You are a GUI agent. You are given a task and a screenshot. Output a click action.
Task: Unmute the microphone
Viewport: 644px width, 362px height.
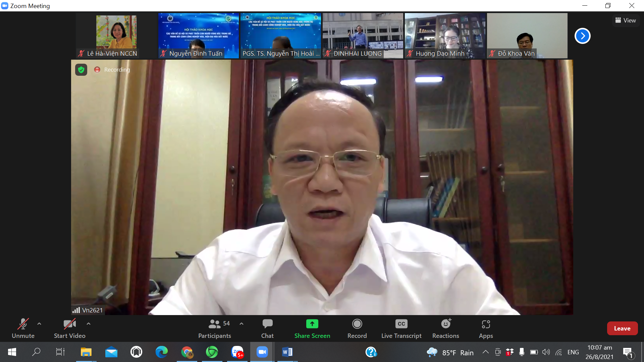tap(23, 328)
